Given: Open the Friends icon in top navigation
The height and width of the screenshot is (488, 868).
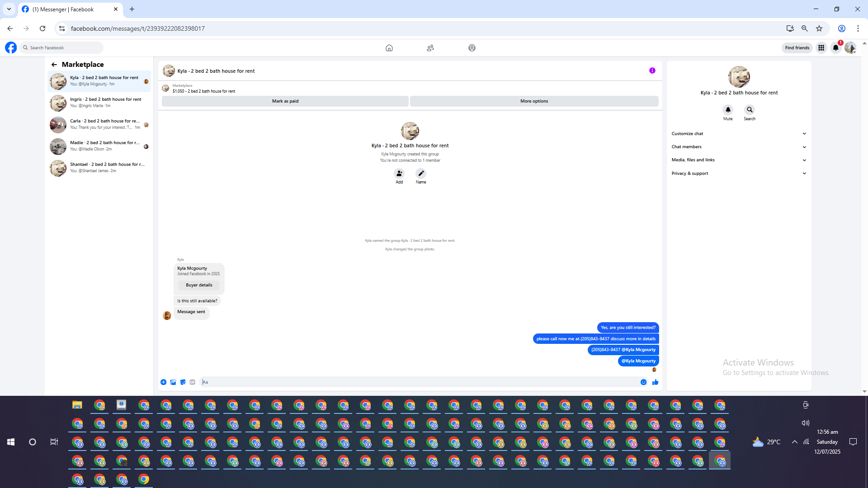Looking at the screenshot, I should pyautogui.click(x=430, y=48).
